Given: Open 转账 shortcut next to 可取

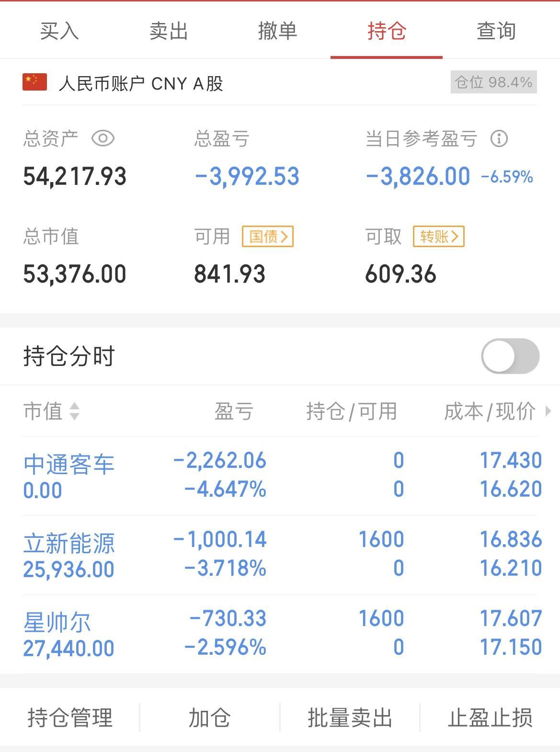Looking at the screenshot, I should click(x=439, y=237).
